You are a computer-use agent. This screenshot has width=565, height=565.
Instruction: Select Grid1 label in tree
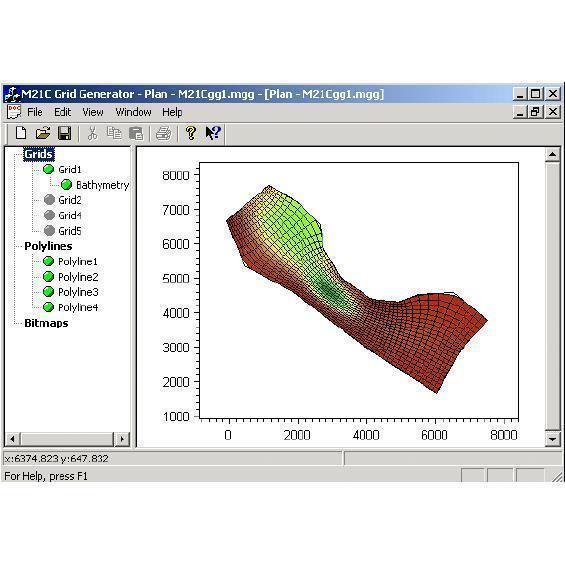(x=70, y=169)
